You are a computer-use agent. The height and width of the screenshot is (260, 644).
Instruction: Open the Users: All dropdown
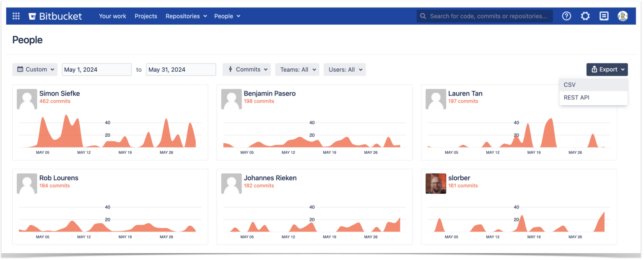344,69
